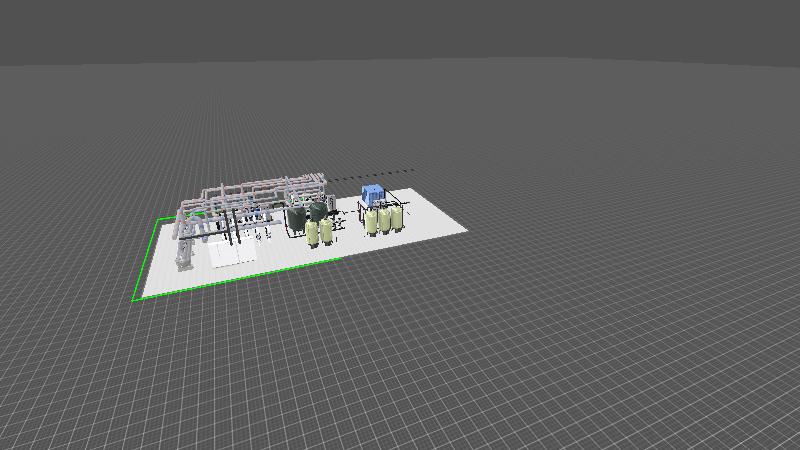Select the white cabinet near the front

tap(233, 254)
